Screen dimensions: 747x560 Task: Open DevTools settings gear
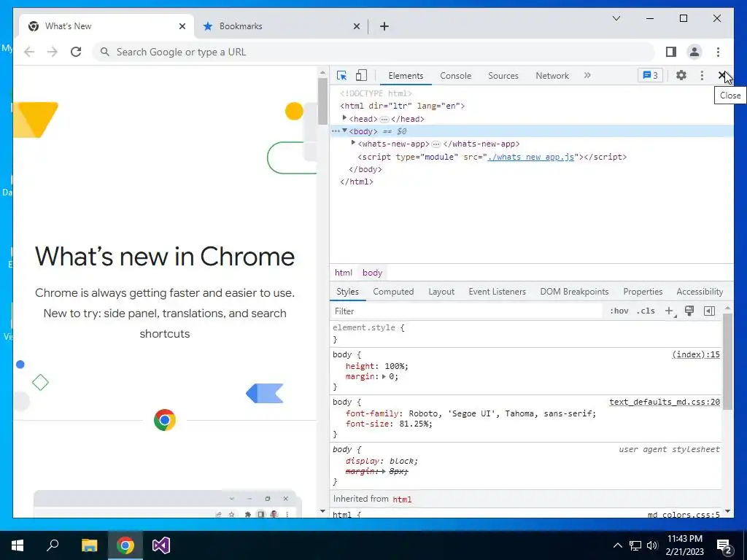pyautogui.click(x=681, y=75)
